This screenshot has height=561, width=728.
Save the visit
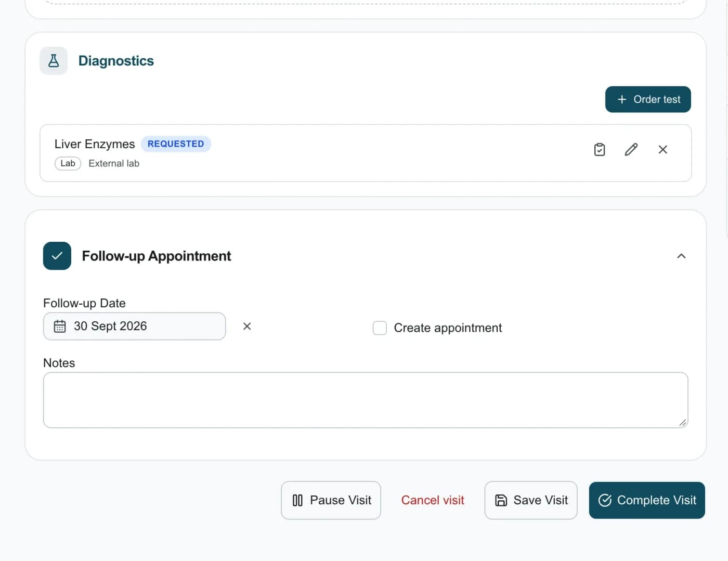[531, 500]
